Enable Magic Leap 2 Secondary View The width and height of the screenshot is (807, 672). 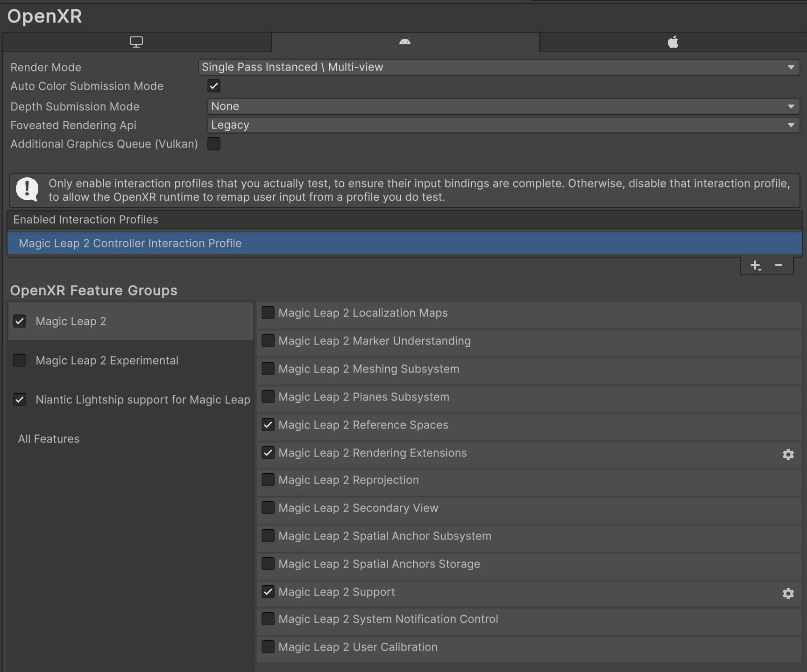(268, 508)
